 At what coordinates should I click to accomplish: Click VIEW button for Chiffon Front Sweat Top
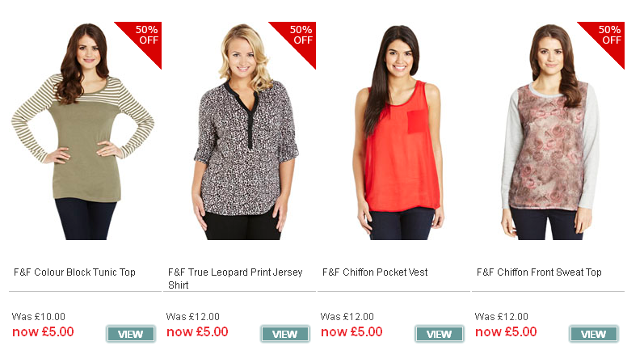click(593, 334)
